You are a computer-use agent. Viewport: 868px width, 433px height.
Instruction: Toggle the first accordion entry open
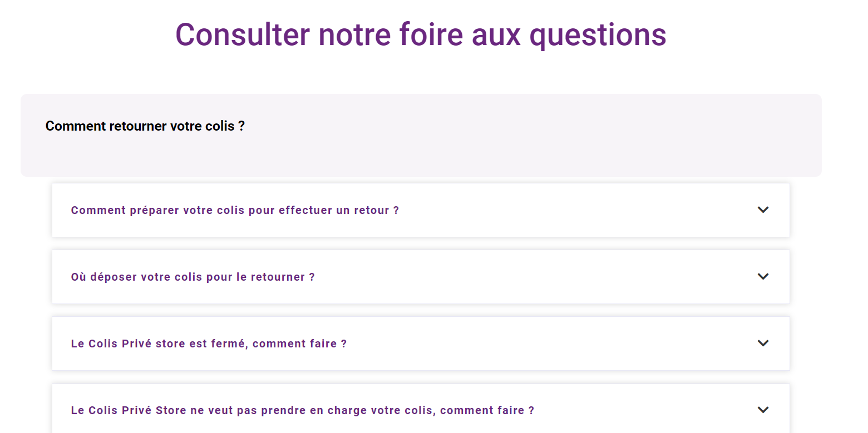(421, 210)
